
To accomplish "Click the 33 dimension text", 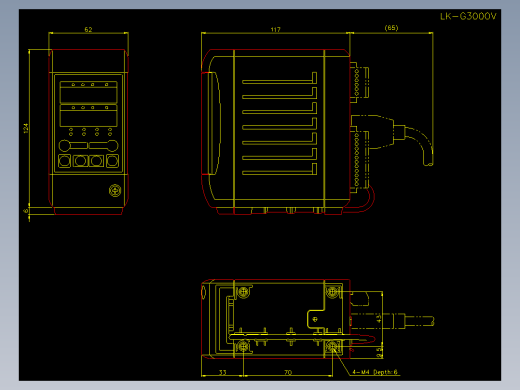I will pyautogui.click(x=222, y=372).
